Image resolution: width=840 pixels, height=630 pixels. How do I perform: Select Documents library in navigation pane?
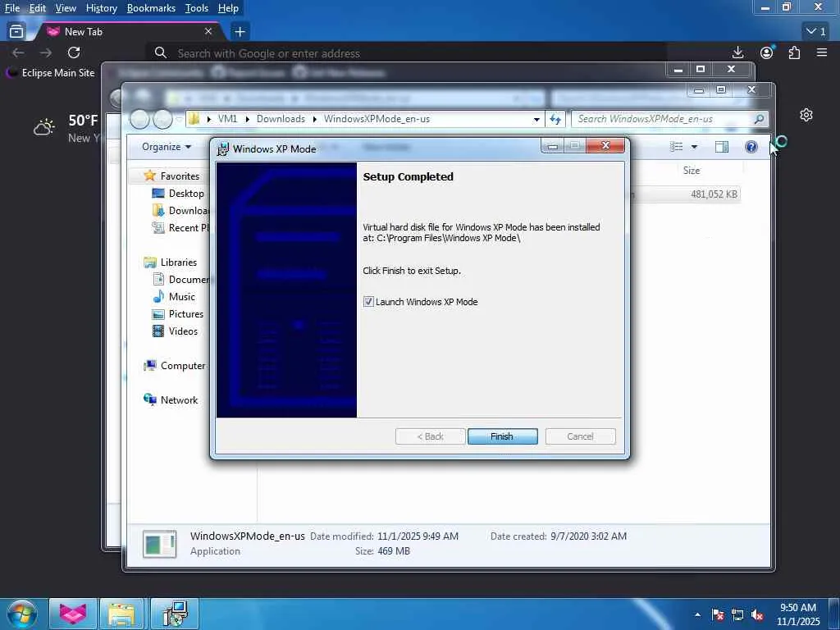tap(181, 280)
